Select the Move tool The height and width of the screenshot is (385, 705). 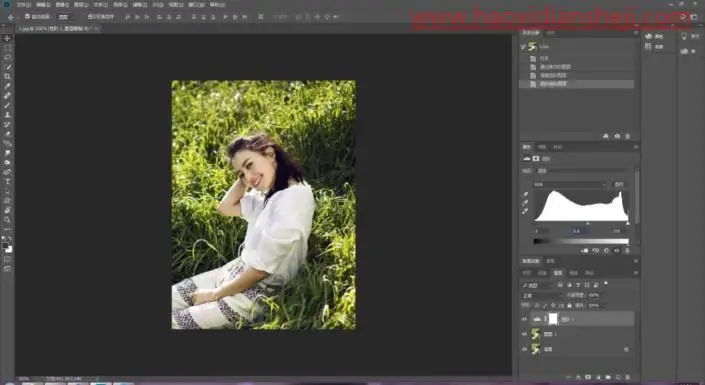click(7, 39)
